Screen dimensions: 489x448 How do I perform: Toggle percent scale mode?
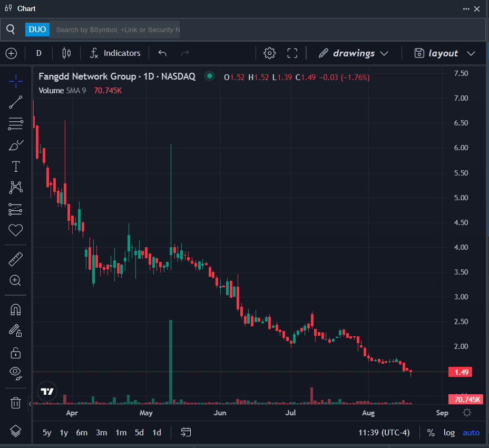431,432
